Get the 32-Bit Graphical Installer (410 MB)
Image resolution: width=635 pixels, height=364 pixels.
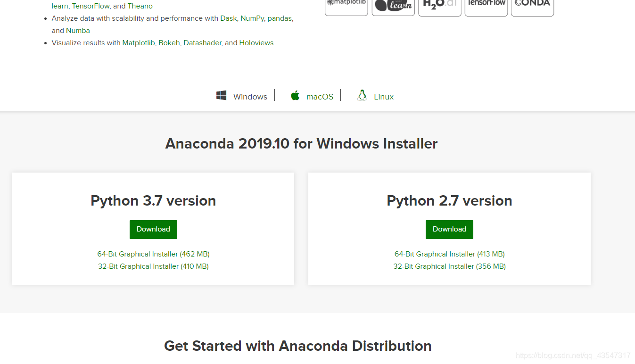point(153,266)
